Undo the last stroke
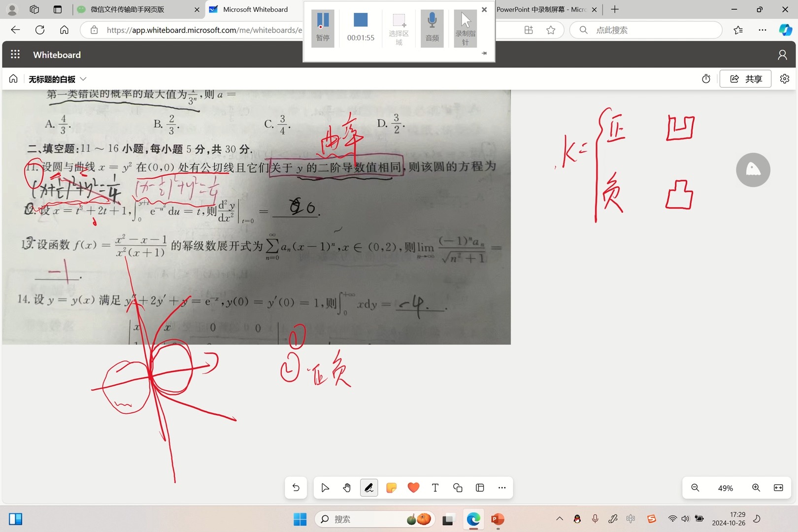This screenshot has width=798, height=532. coord(296,488)
